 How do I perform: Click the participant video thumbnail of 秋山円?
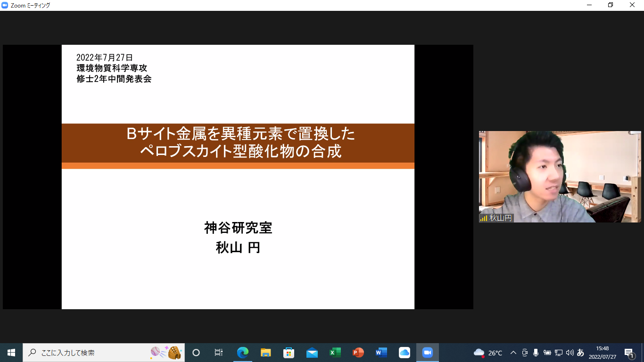coord(560,177)
